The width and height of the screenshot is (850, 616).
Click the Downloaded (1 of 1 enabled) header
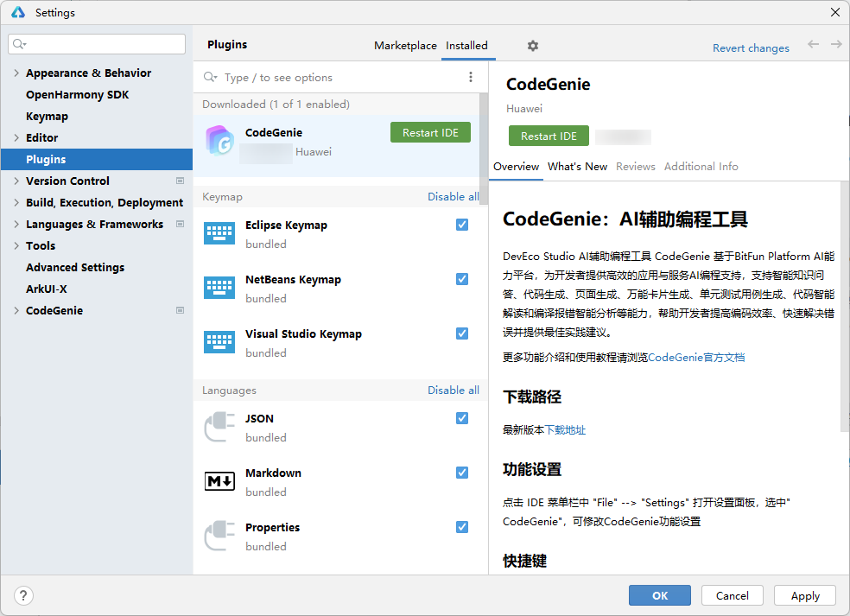tap(276, 105)
